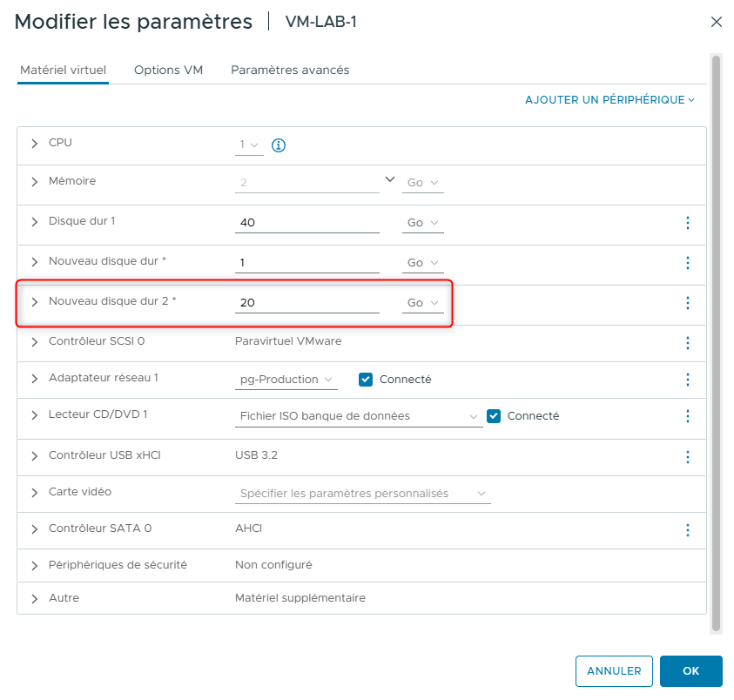Uncheck Connecté for Adaptateur réseau 1
This screenshot has width=734, height=700.
point(366,380)
